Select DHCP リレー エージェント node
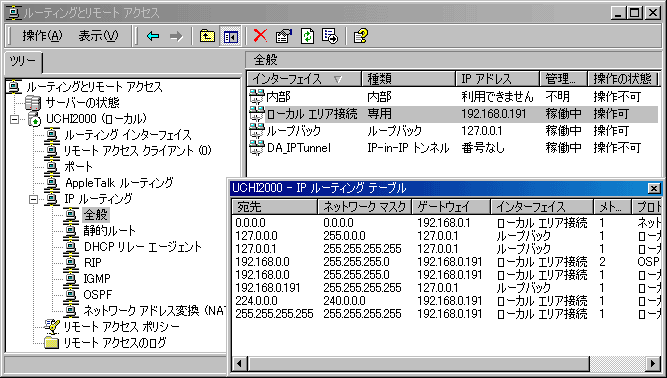Viewport: 667px width, 378px height. (x=143, y=247)
